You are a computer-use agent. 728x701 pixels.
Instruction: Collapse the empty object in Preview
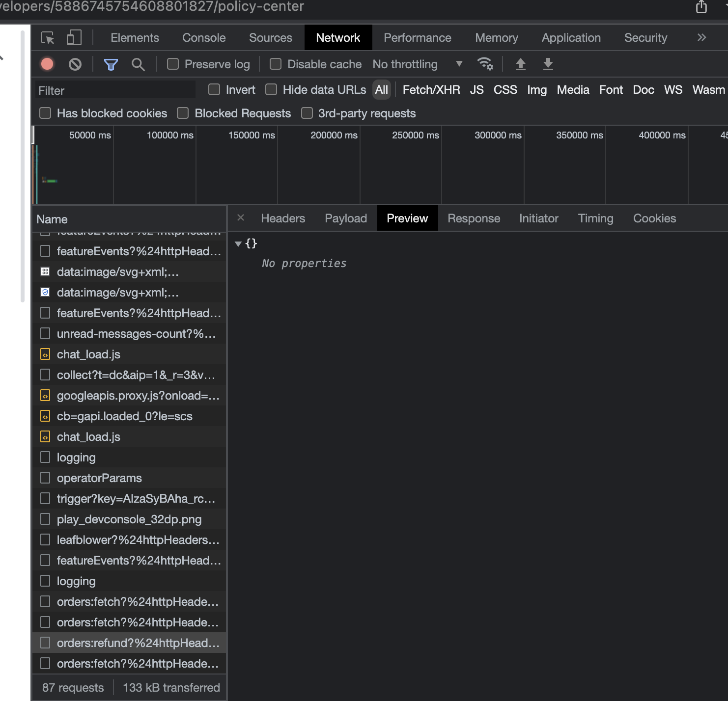click(x=238, y=244)
